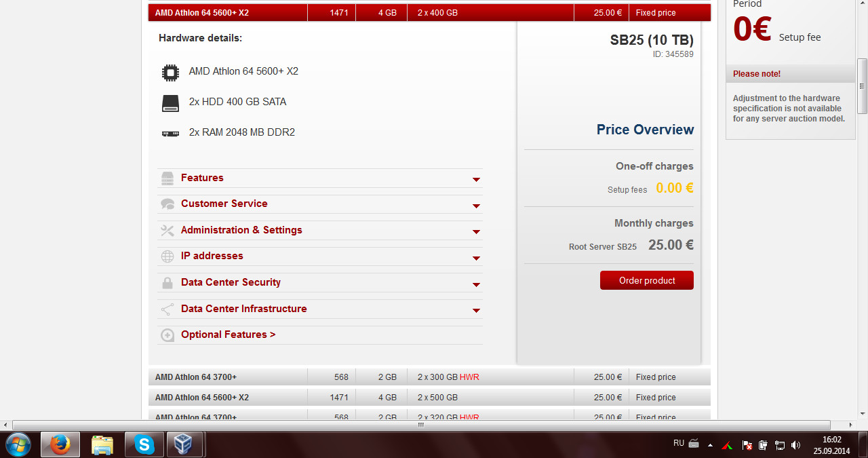This screenshot has height=458, width=868.
Task: Click the Order product button
Action: tap(647, 280)
